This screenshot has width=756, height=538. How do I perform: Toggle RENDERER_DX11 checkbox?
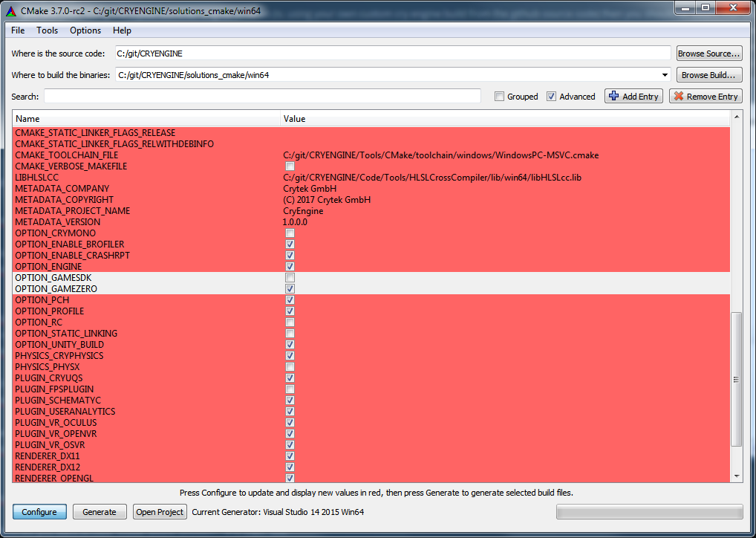pyautogui.click(x=290, y=456)
